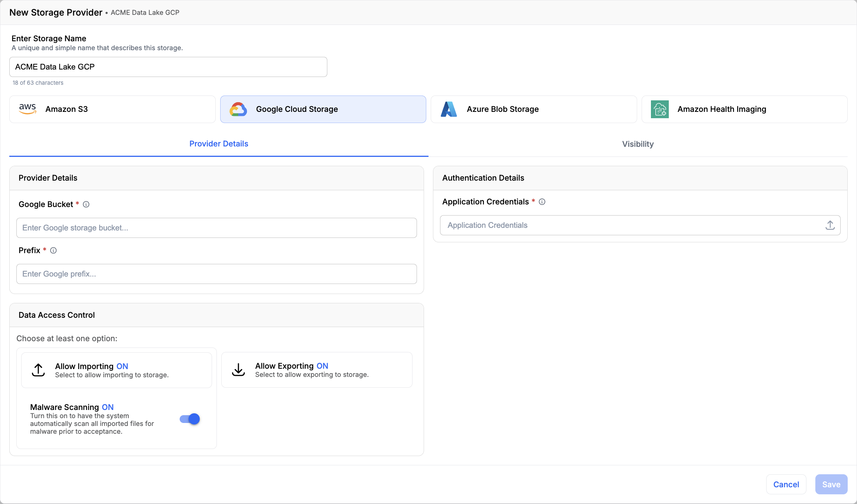Viewport: 857px width, 504px height.
Task: Click 'Select to allow exporting to storage.' text
Action: [312, 375]
